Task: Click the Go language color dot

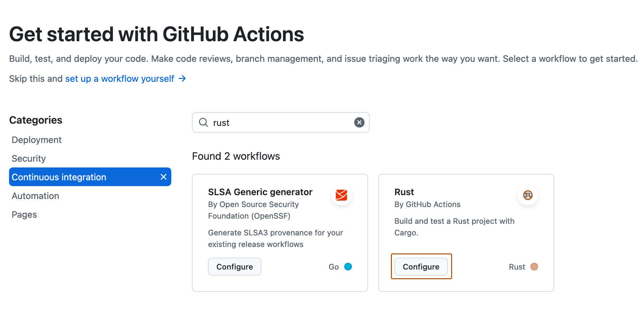Action: point(348,267)
